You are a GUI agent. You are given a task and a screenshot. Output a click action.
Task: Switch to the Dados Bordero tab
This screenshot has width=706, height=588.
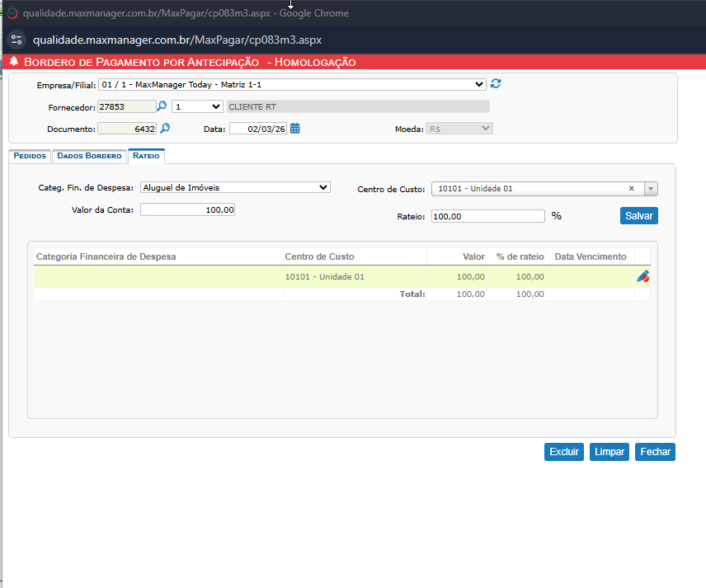coord(89,156)
